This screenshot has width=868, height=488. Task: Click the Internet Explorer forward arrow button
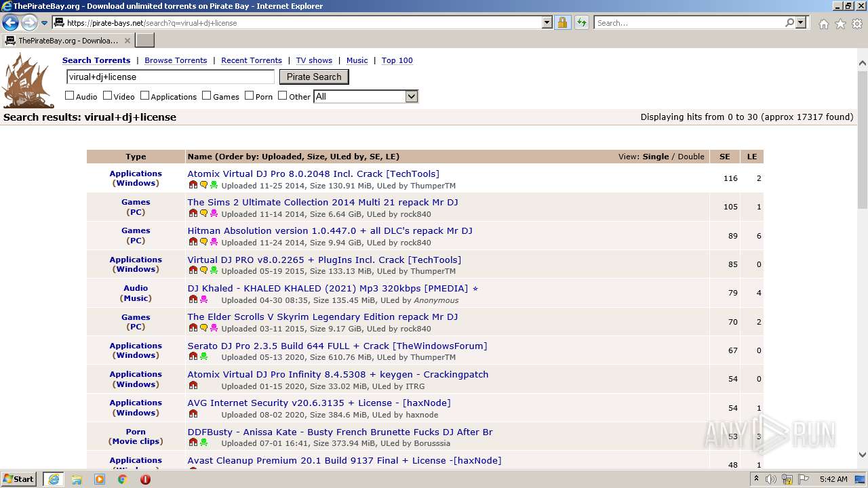pyautogui.click(x=29, y=23)
